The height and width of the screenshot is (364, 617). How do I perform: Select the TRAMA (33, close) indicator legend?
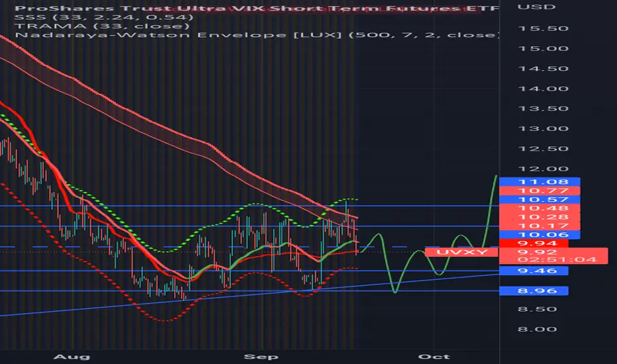(x=102, y=26)
